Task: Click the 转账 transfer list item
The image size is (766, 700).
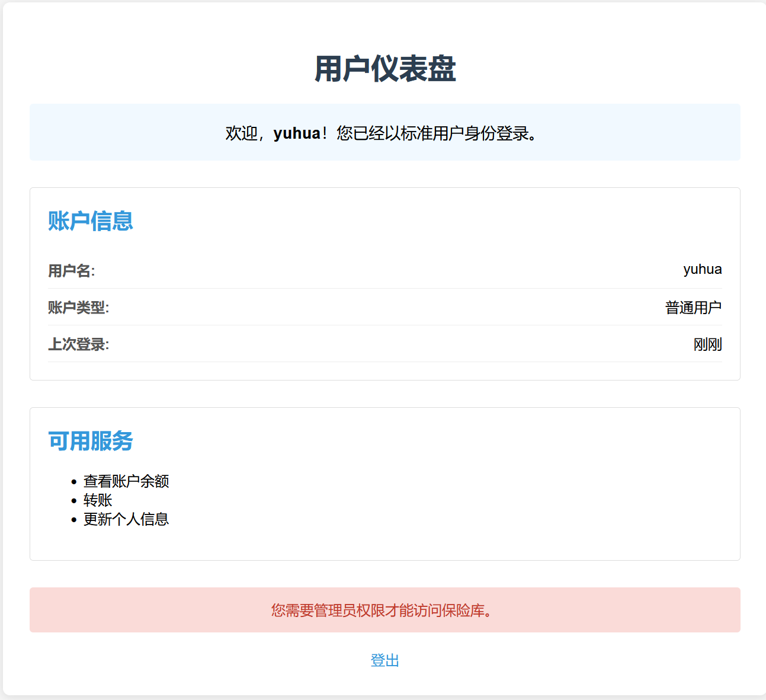Action: point(98,500)
